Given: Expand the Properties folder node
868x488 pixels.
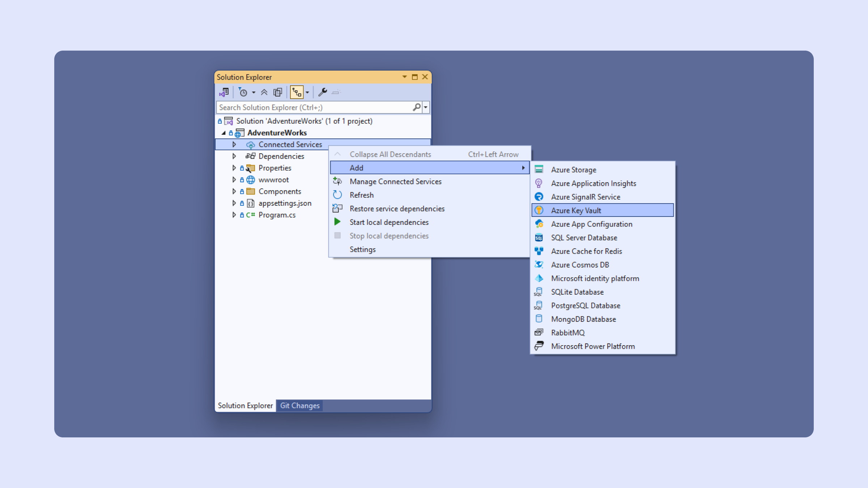Looking at the screenshot, I should point(234,168).
